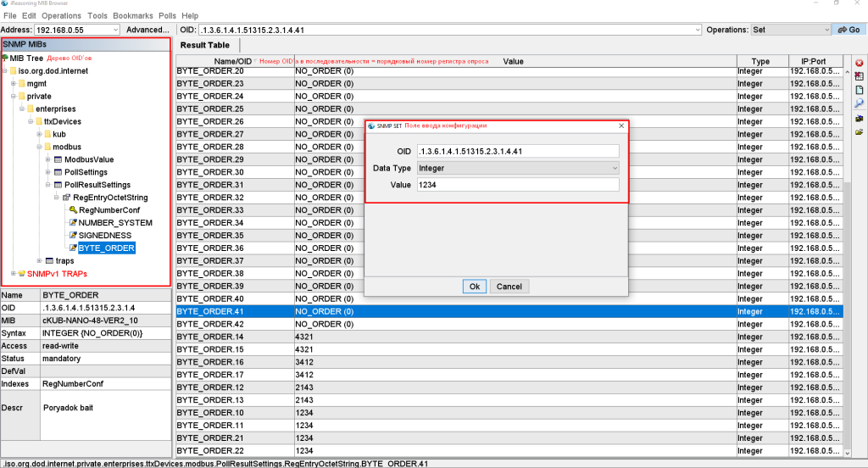Expand the ModbusValue table node
Screen dimensions: 868x468
tap(48, 159)
